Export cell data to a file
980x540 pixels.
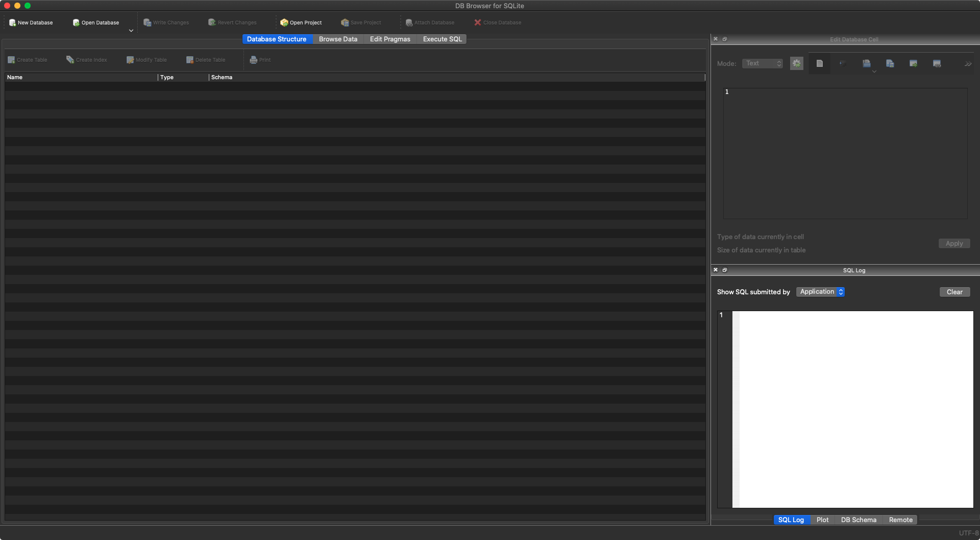tap(890, 63)
